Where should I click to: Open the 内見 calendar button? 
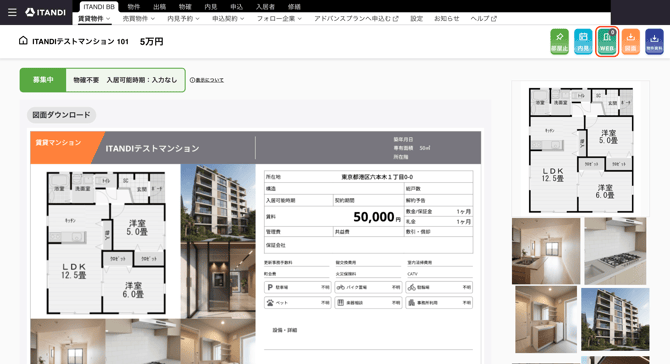coord(583,41)
